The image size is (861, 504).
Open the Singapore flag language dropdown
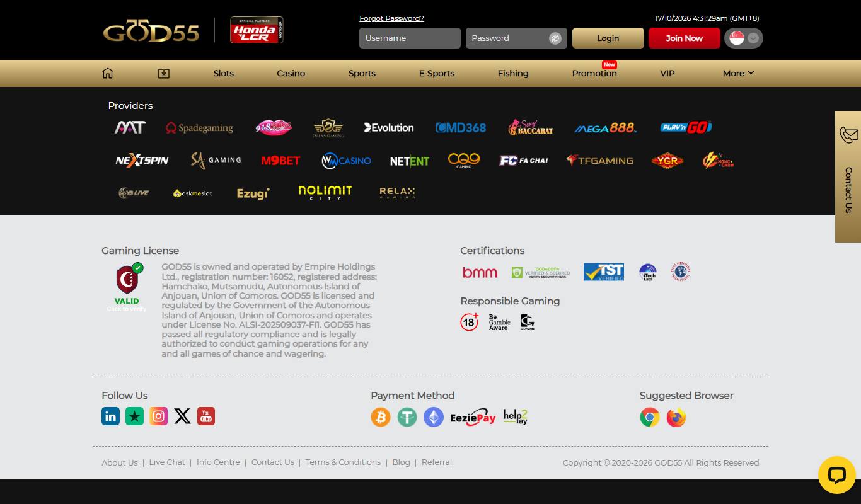pyautogui.click(x=744, y=38)
